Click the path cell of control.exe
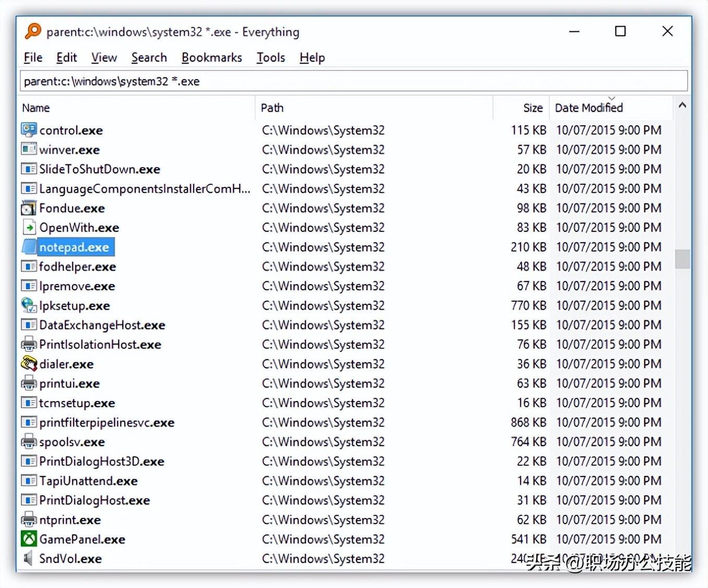 click(323, 130)
